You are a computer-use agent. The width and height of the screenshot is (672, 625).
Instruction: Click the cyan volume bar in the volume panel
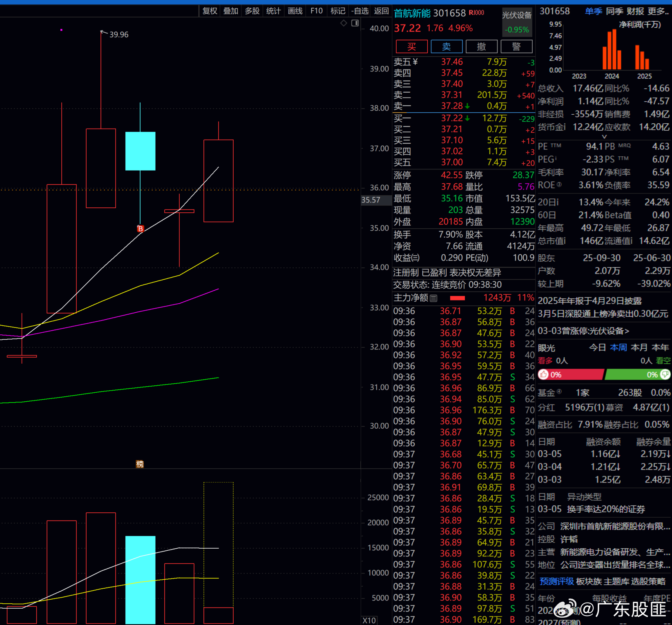coord(140,580)
